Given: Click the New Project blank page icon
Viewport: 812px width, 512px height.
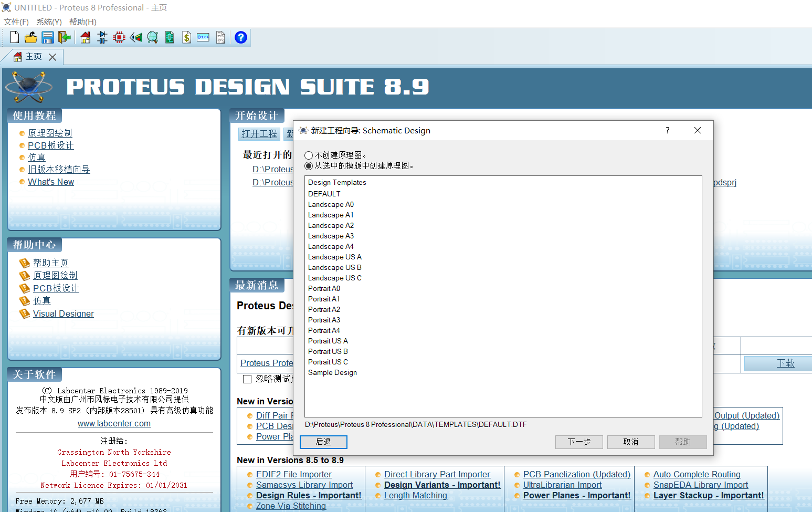Looking at the screenshot, I should point(15,37).
